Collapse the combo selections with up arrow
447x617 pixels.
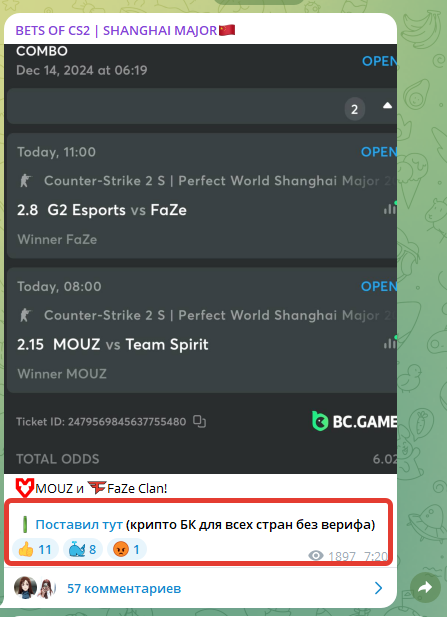[388, 106]
